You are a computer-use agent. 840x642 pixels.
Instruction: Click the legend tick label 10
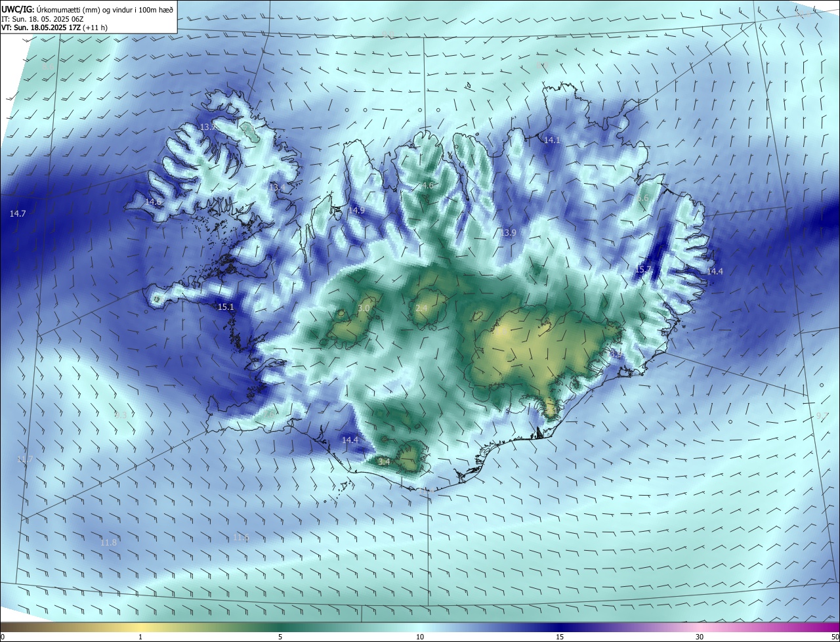(420, 637)
